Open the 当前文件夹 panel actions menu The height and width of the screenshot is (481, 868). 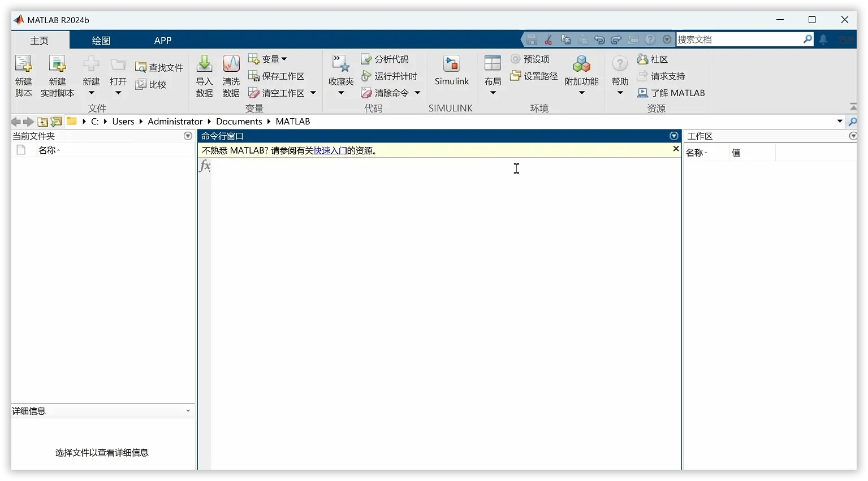pos(188,136)
